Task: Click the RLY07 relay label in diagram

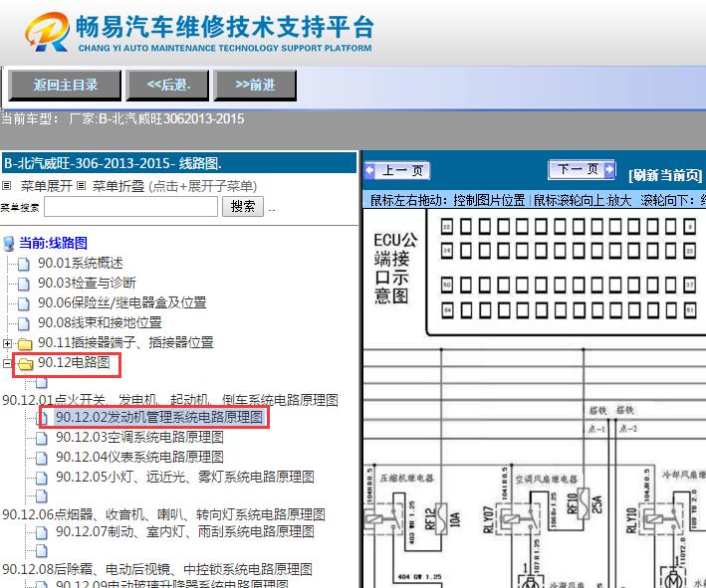Action: [488, 519]
